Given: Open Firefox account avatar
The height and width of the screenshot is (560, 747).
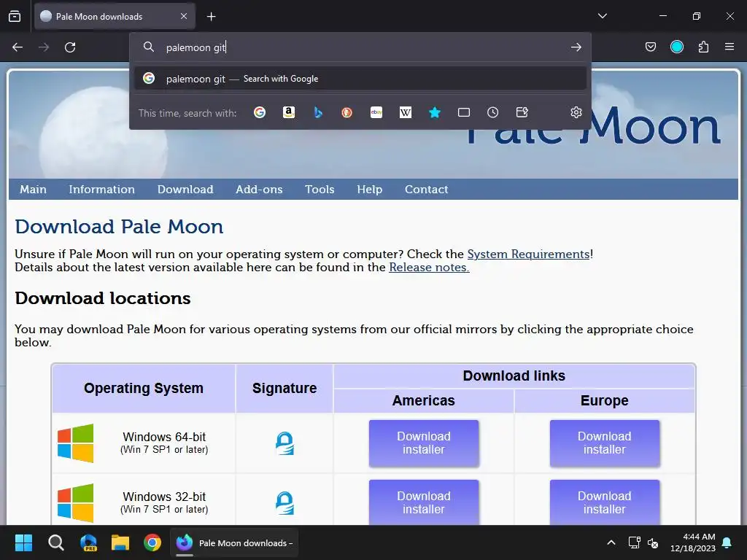Looking at the screenshot, I should 676,47.
